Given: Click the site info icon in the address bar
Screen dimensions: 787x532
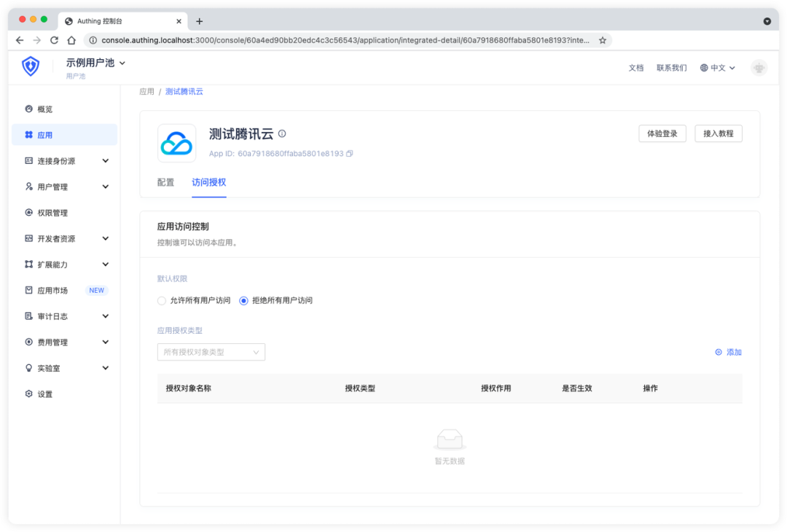Looking at the screenshot, I should point(93,40).
